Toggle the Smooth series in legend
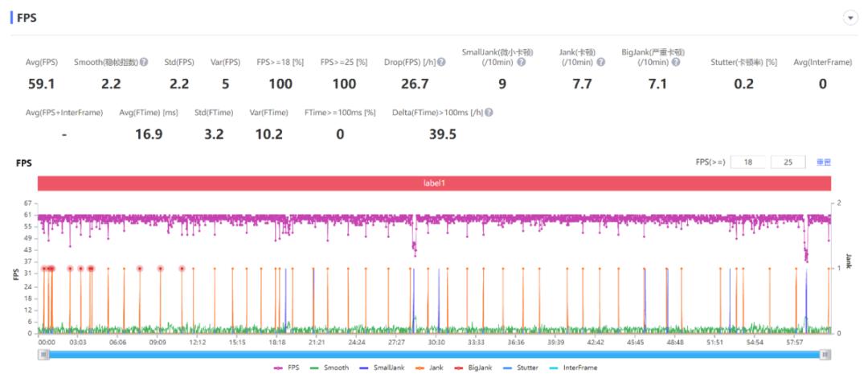This screenshot has width=868, height=374. click(x=330, y=368)
